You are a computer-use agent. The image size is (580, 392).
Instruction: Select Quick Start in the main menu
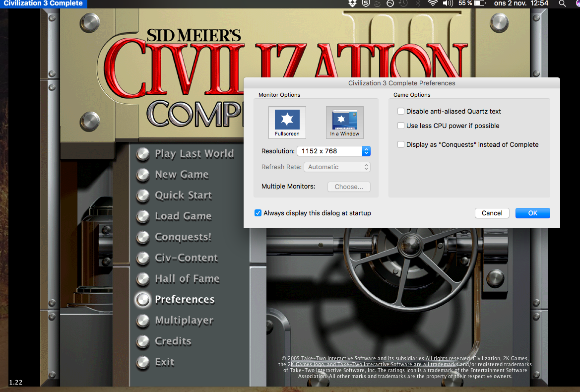point(184,196)
